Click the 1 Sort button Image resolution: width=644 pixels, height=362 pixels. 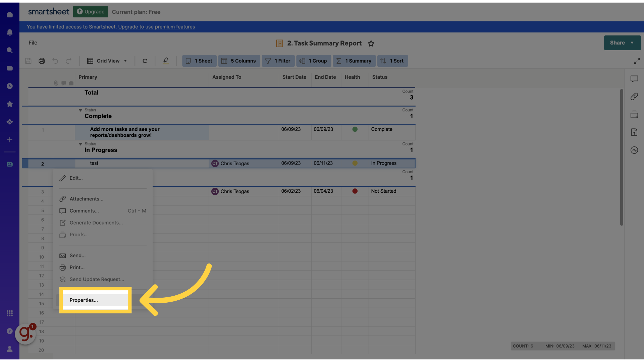(x=392, y=61)
